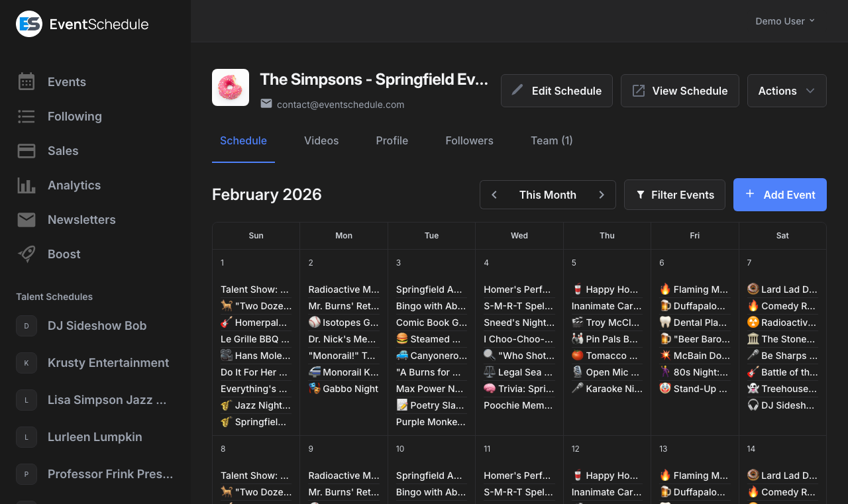This screenshot has height=504, width=848.
Task: Open the Actions dropdown menu
Action: (x=786, y=90)
